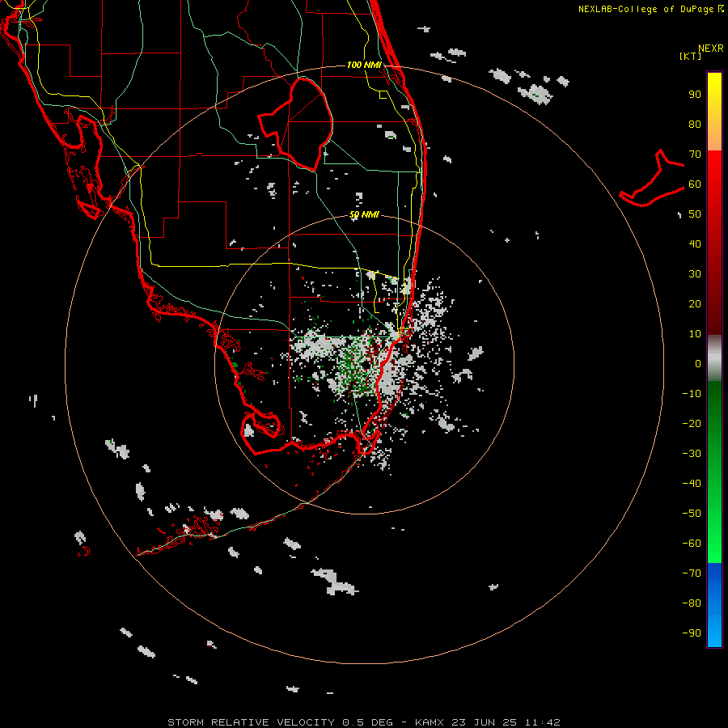Click the positive 60 scale value
The image size is (728, 728).
[695, 184]
